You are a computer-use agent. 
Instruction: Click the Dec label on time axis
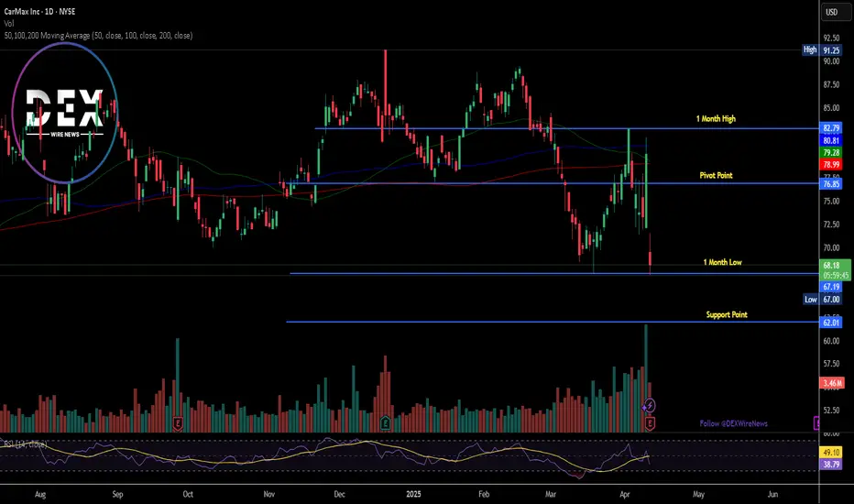(339, 494)
